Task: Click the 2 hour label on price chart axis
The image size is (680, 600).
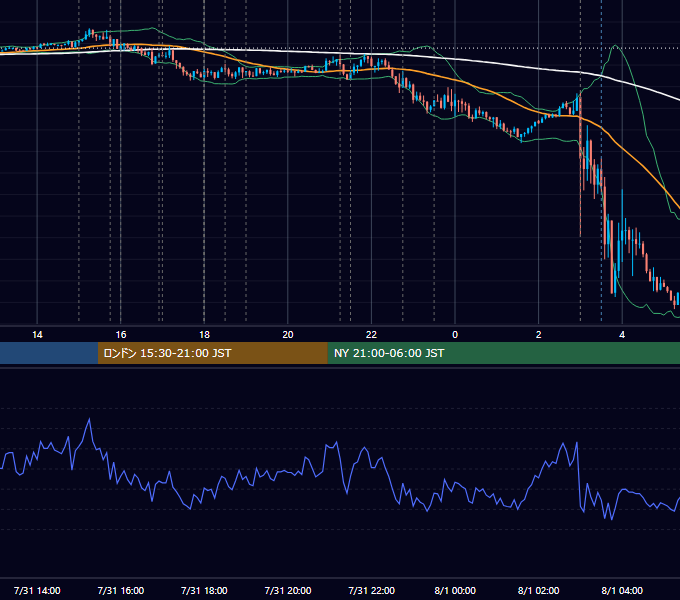Action: (539, 335)
